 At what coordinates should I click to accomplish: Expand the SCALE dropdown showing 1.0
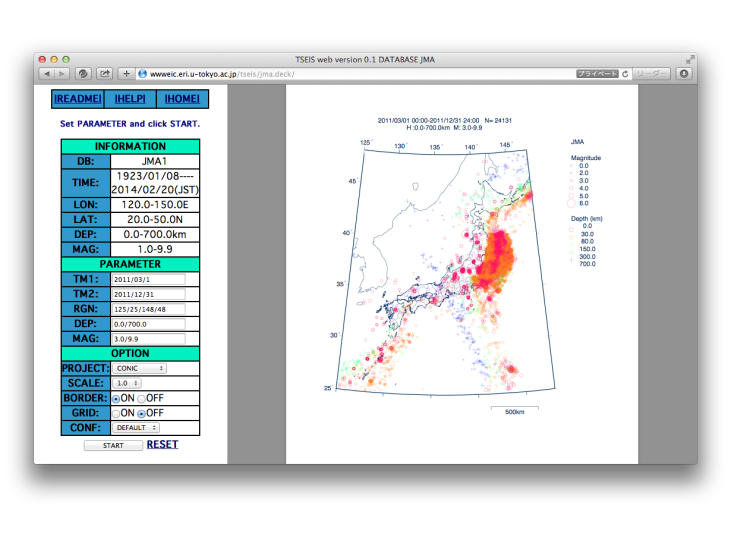point(127,383)
